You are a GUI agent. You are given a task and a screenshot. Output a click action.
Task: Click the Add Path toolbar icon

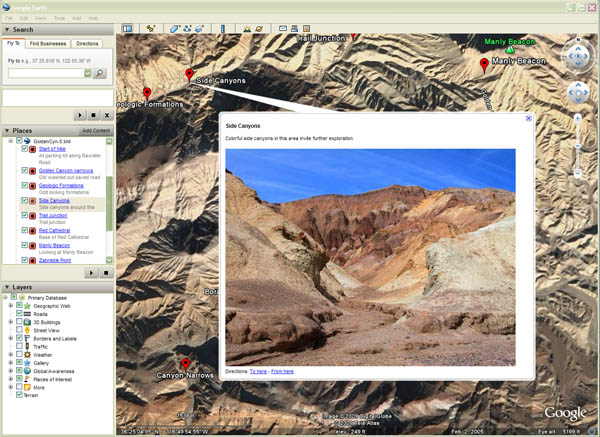[x=187, y=29]
